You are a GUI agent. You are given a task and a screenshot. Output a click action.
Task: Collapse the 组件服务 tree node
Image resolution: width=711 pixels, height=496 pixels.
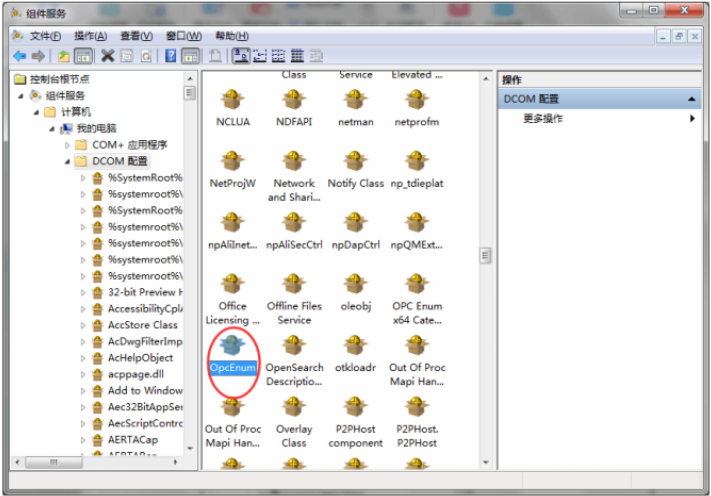tap(21, 96)
